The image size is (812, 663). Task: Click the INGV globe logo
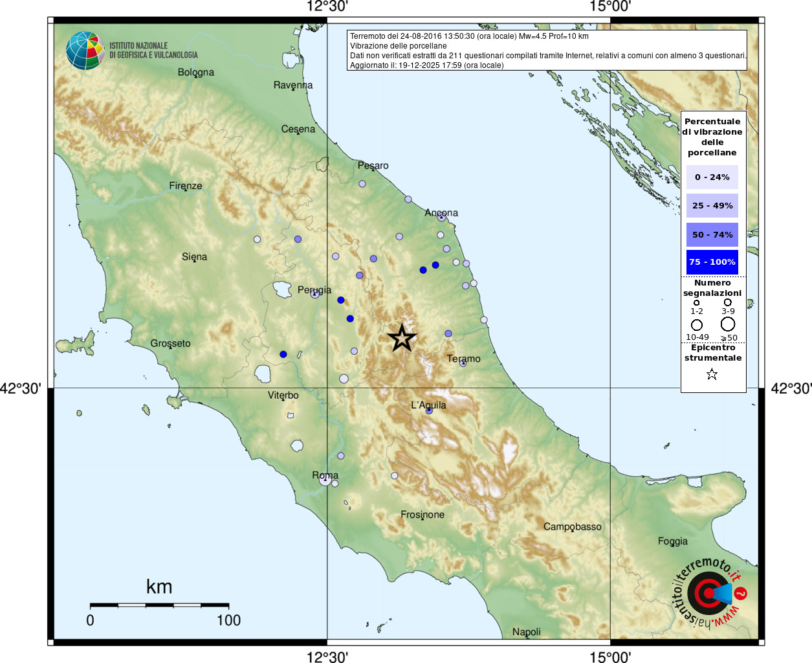pos(85,51)
